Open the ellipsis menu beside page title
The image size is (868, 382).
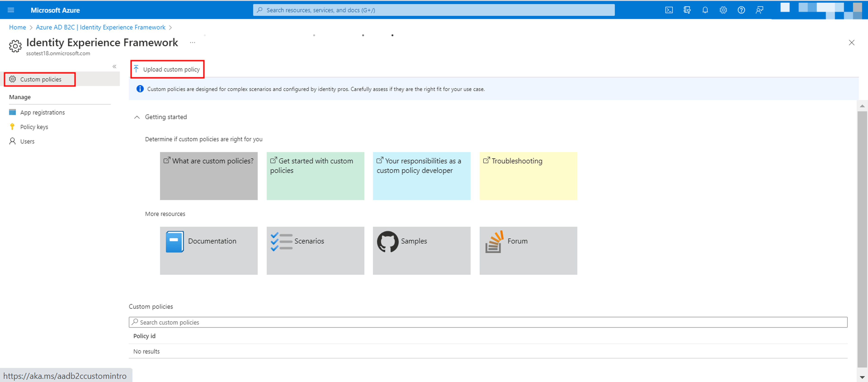pos(192,43)
